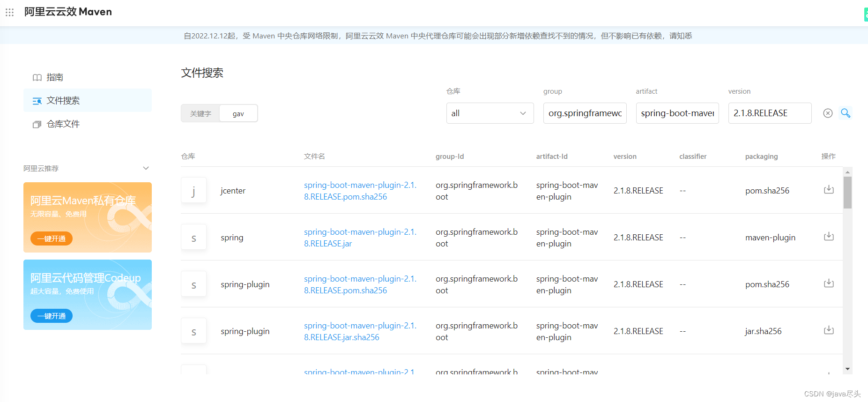Click the scrollbar down arrow
Image resolution: width=868 pixels, height=402 pixels.
click(847, 369)
